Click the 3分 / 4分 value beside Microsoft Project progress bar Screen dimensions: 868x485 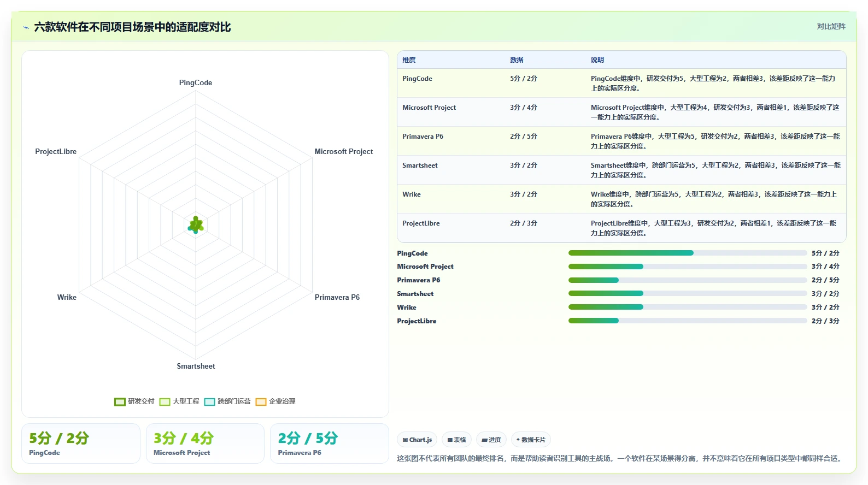point(825,267)
